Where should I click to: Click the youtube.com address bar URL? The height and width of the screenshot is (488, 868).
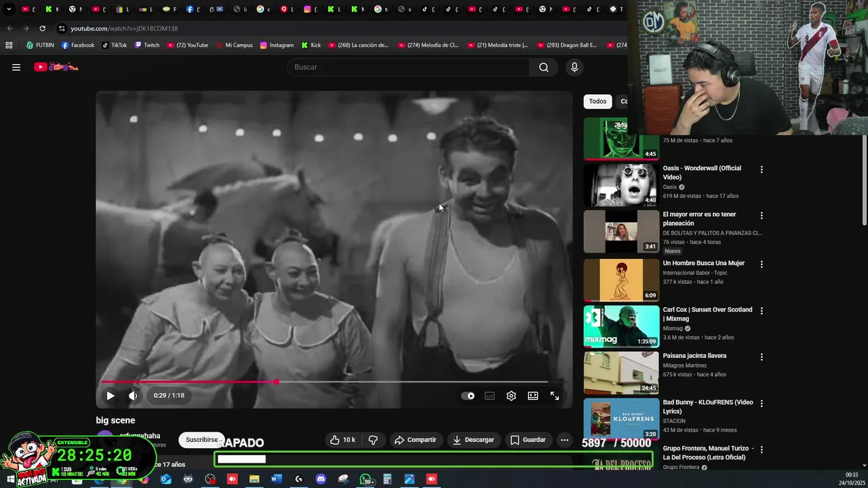[x=124, y=28]
